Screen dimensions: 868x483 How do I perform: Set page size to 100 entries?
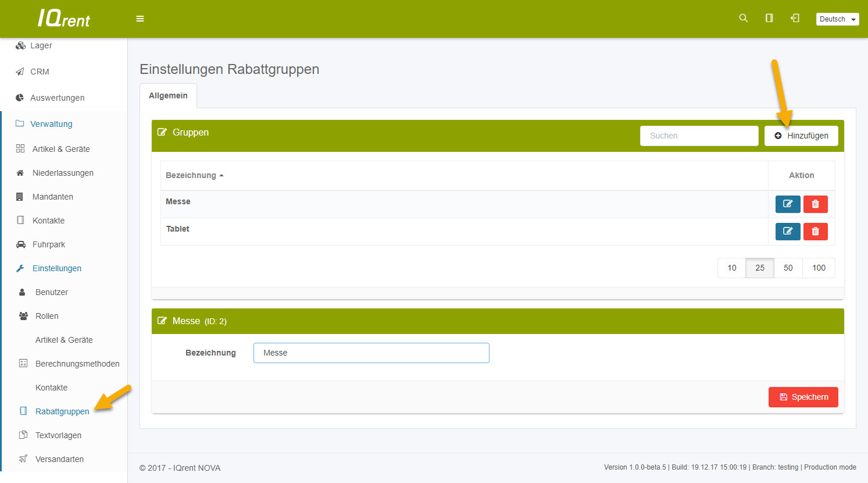(819, 268)
